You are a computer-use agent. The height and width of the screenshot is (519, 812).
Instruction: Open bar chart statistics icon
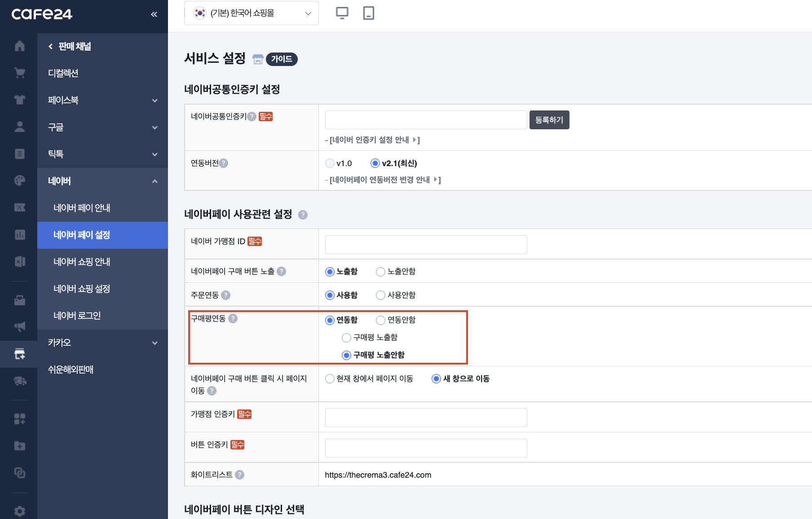click(x=19, y=234)
